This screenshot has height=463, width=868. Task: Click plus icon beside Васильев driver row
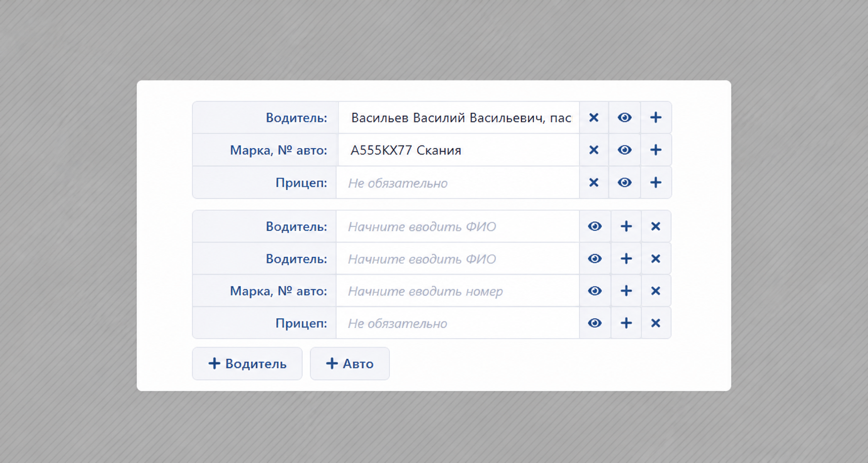656,118
